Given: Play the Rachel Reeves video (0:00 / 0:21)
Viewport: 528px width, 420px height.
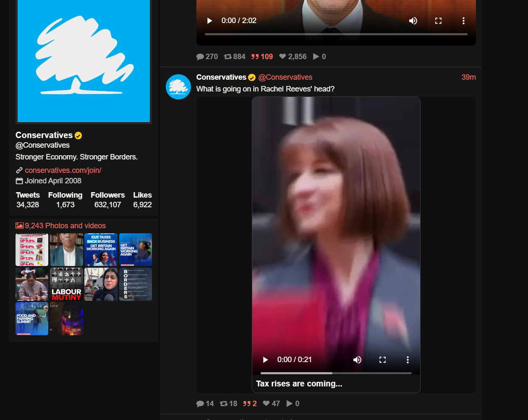Looking at the screenshot, I should click(x=265, y=360).
